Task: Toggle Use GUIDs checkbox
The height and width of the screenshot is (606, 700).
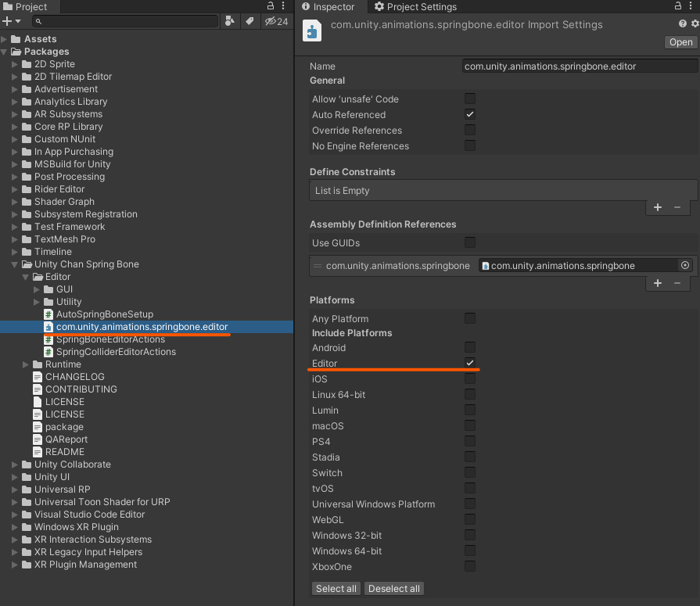Action: coord(469,242)
